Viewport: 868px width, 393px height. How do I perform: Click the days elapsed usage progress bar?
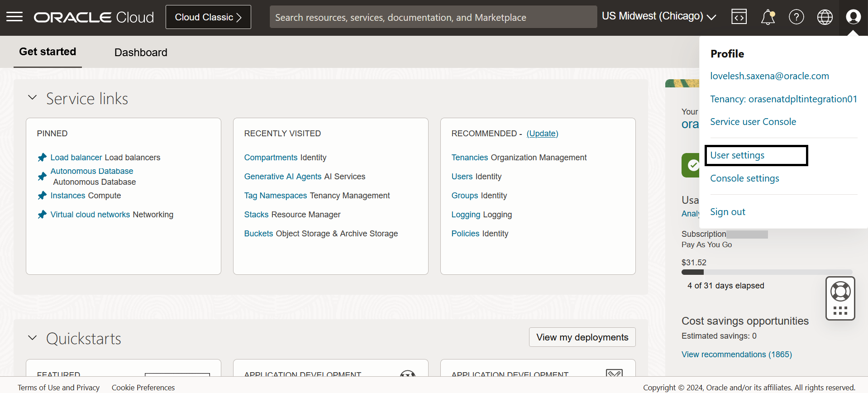[x=767, y=272]
